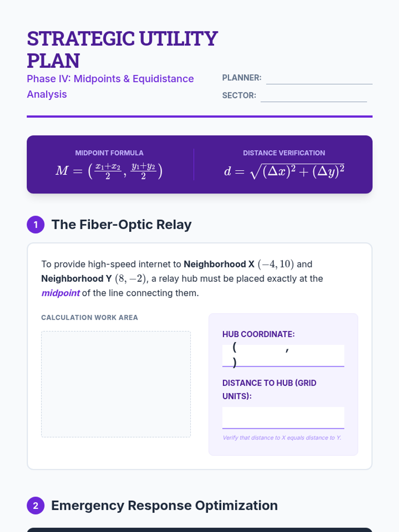Click the SECTOR input line

pos(314,96)
